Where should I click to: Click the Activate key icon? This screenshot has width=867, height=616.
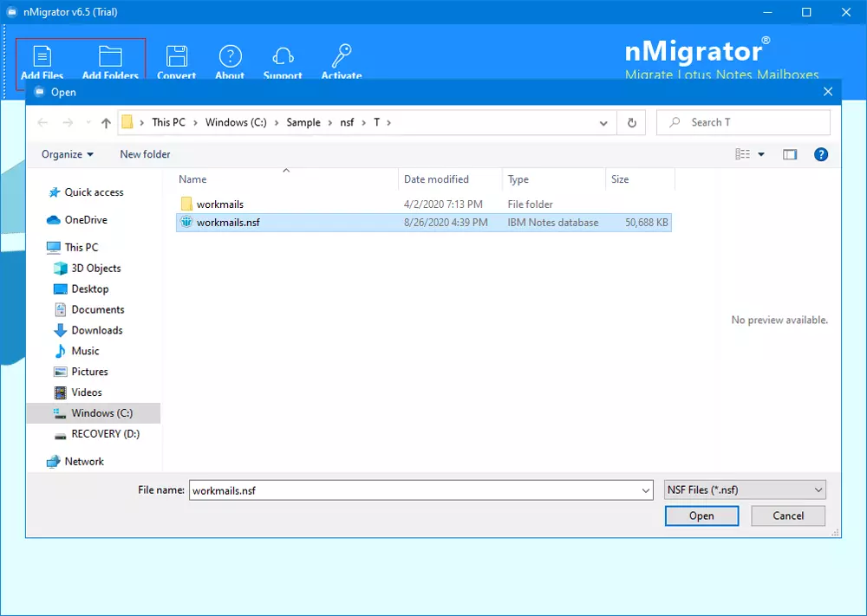(x=341, y=55)
